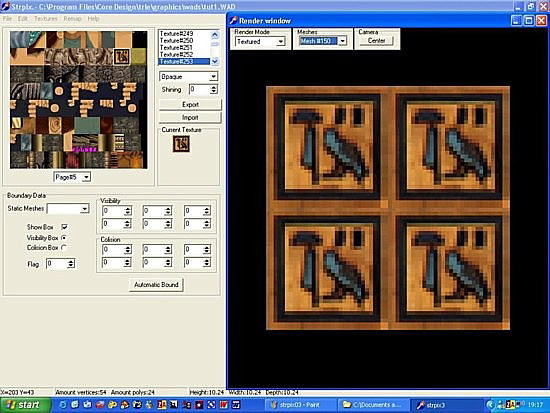Open the Textures menu
550x413 pixels.
tap(46, 19)
